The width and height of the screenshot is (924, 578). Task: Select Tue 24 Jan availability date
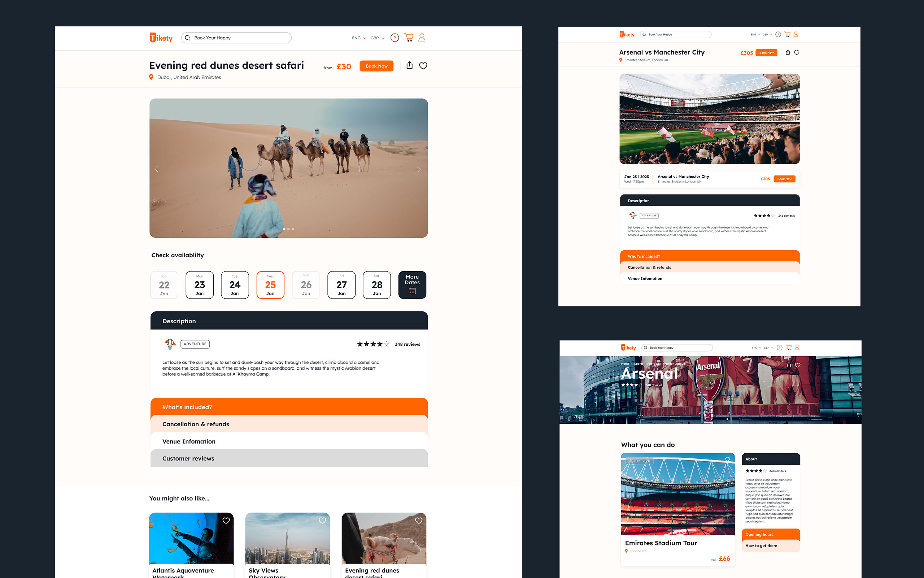coord(235,285)
